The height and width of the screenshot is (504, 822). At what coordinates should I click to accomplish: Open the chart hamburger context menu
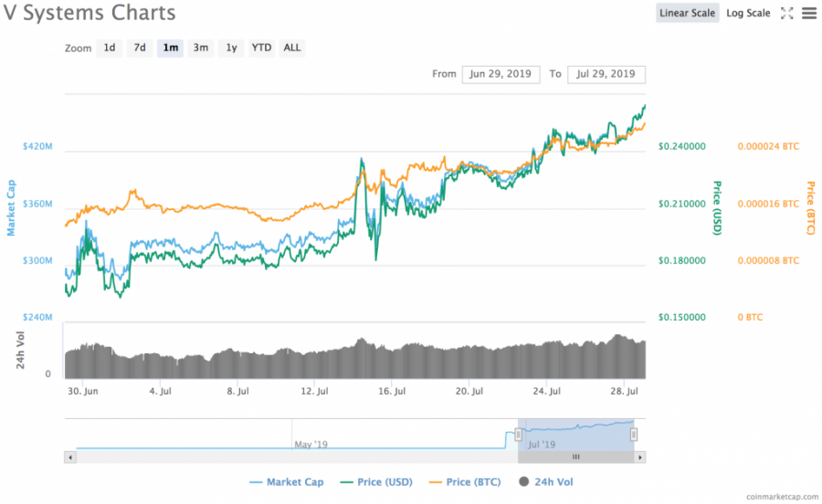[809, 14]
